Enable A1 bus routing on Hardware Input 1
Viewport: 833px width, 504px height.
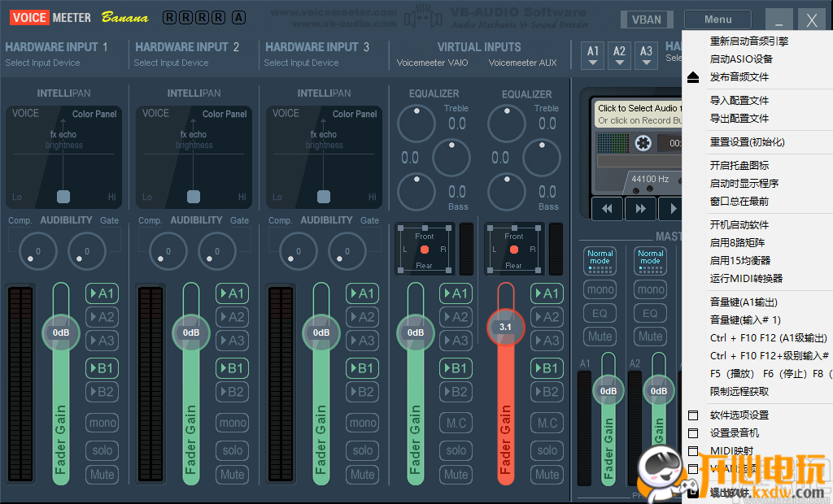[x=102, y=293]
